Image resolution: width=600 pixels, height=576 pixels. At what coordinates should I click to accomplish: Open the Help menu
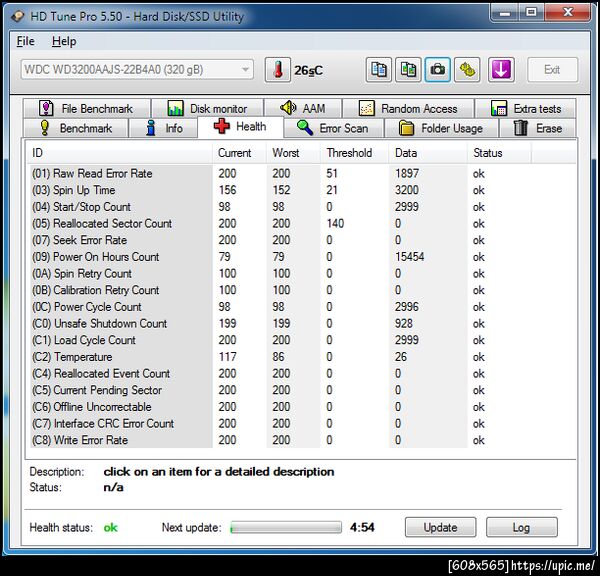[x=64, y=41]
